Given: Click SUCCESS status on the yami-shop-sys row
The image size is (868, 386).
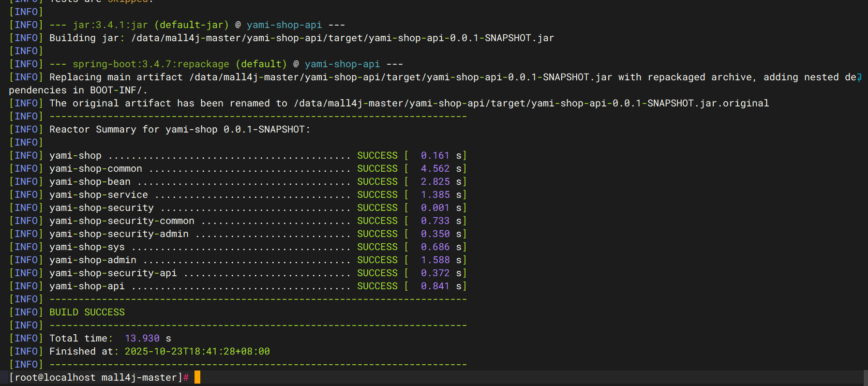Looking at the screenshot, I should pos(377,247).
